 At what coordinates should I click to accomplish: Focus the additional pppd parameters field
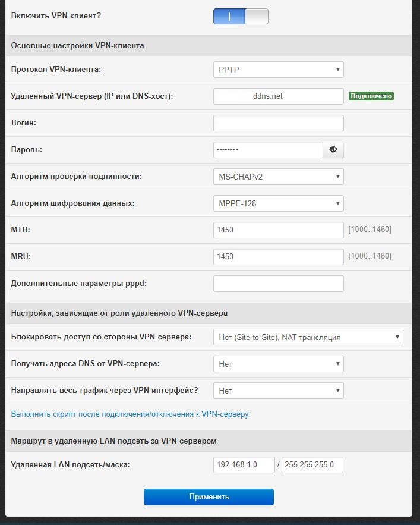coord(278,284)
